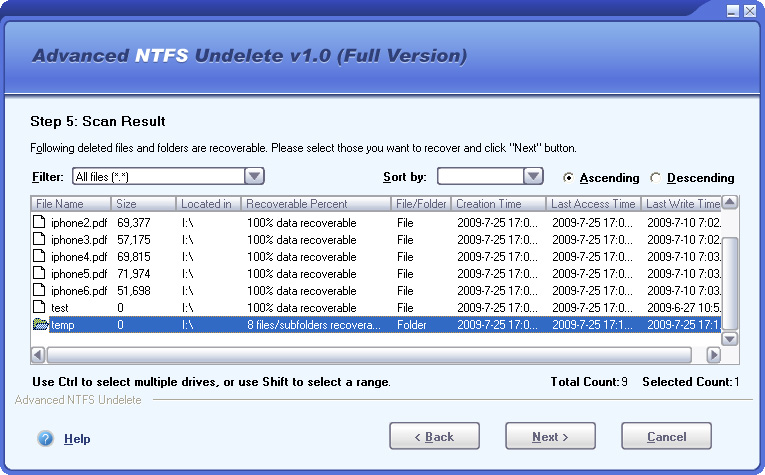Click the file icon next to iphone3.pdf

[x=39, y=239]
